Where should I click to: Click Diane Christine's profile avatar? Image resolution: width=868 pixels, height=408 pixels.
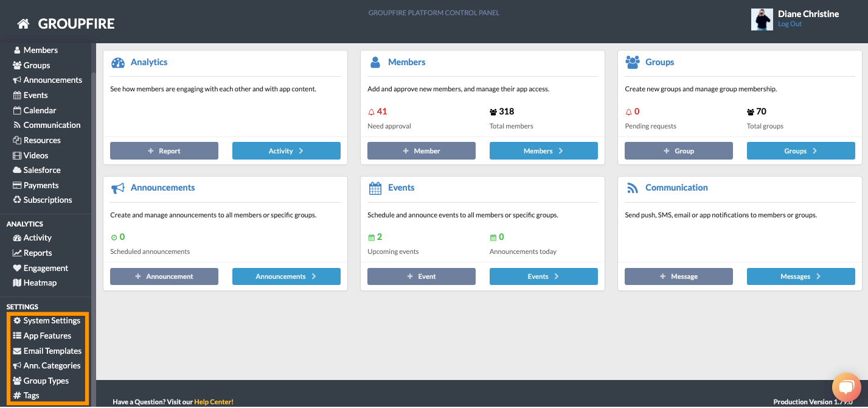click(762, 19)
